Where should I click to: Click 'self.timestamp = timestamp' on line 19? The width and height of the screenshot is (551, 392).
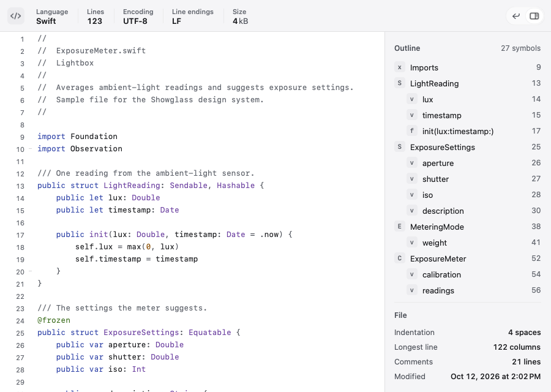(137, 258)
